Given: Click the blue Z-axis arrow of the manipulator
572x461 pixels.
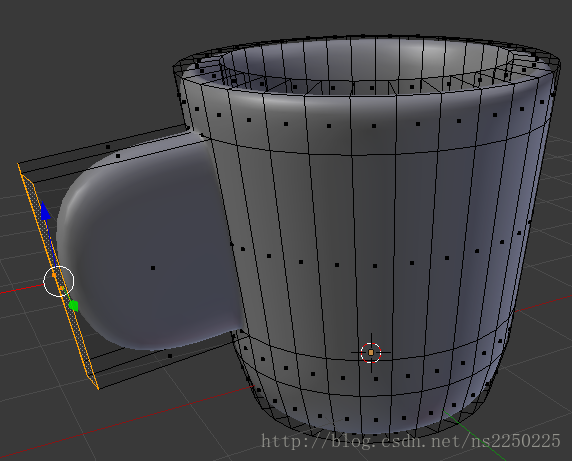Looking at the screenshot, I should pos(46,212).
